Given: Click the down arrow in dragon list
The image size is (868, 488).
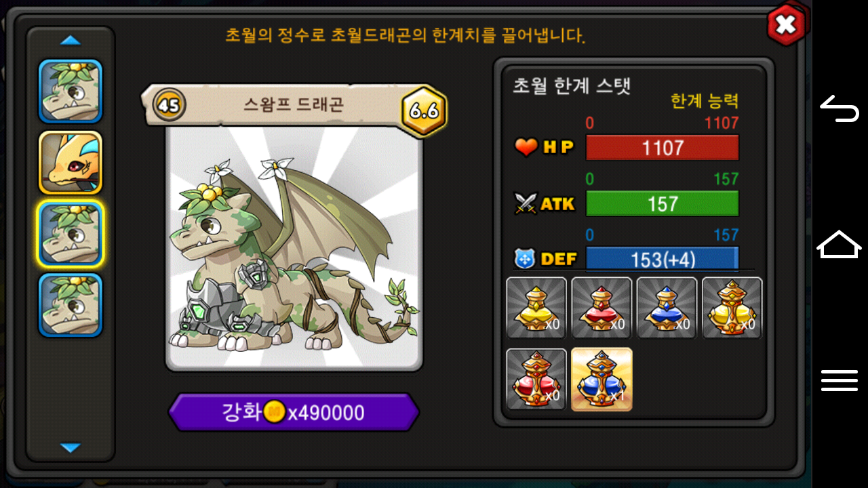Looking at the screenshot, I should click(71, 447).
